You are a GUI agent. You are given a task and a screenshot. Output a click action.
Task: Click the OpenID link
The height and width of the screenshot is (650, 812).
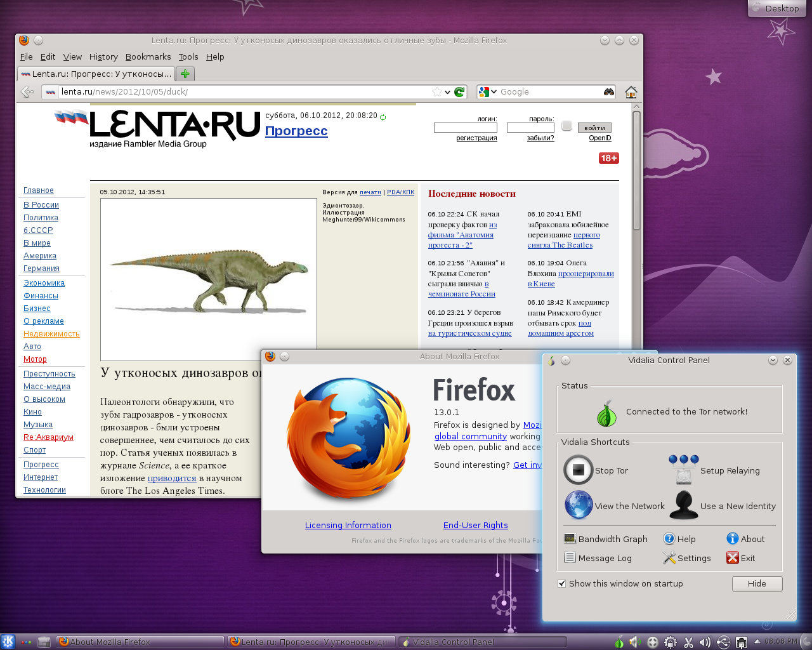point(600,138)
